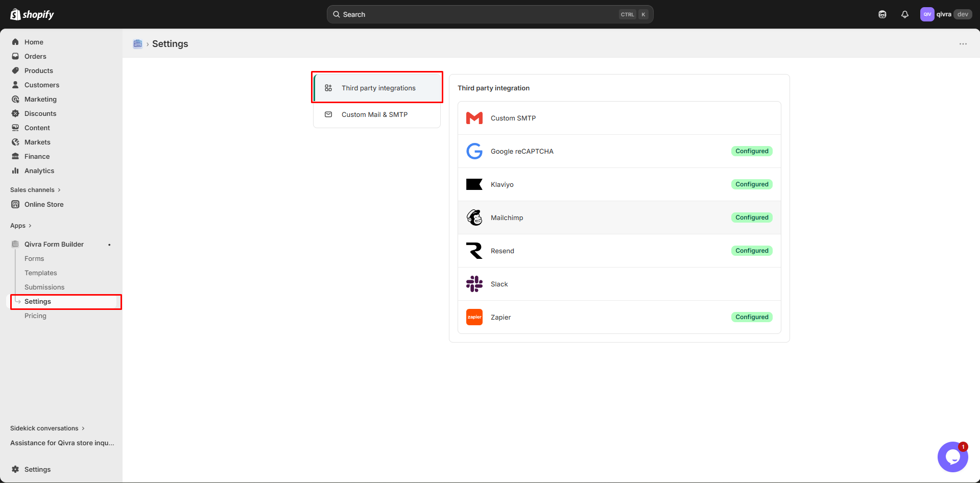980x483 pixels.
Task: Click Configured badge for Google reCAPTCHA
Action: point(752,151)
